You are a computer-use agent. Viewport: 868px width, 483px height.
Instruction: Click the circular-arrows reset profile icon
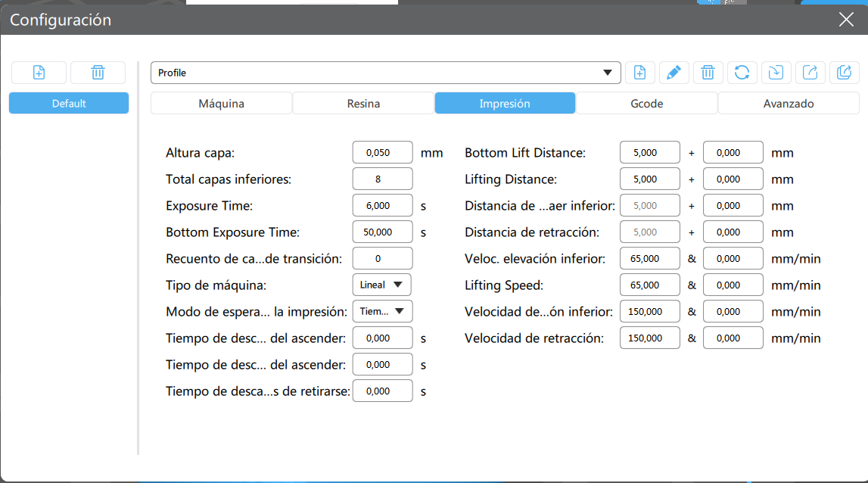coord(742,73)
